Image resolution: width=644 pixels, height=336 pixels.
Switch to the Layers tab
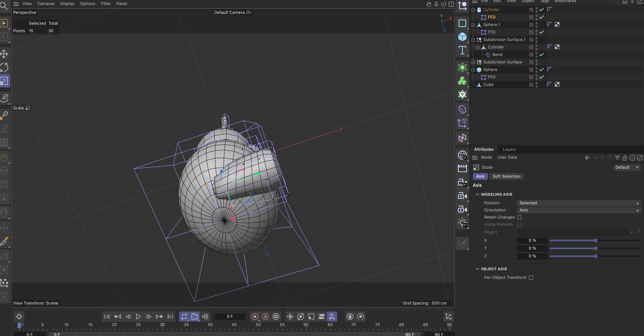(509, 149)
